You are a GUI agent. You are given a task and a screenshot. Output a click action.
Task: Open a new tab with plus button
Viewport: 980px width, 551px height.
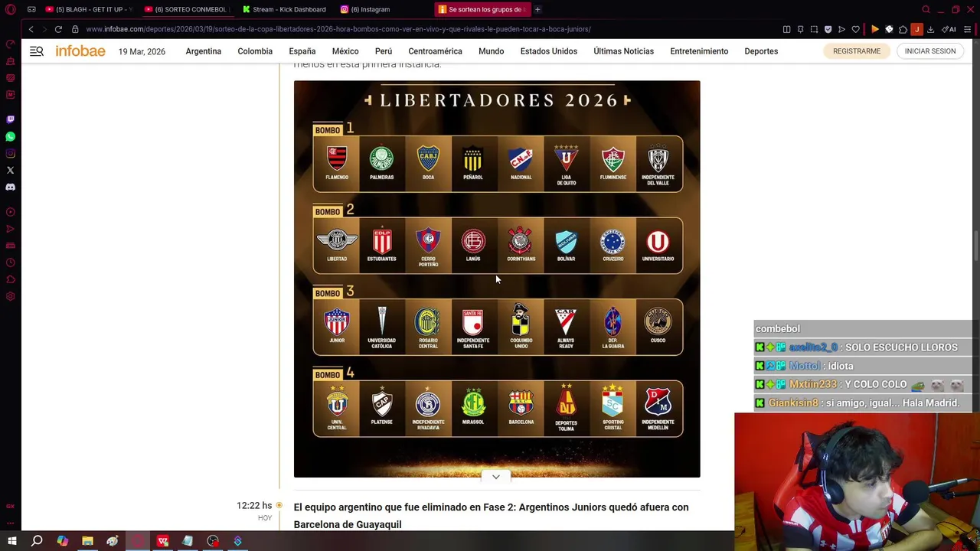[x=537, y=9]
